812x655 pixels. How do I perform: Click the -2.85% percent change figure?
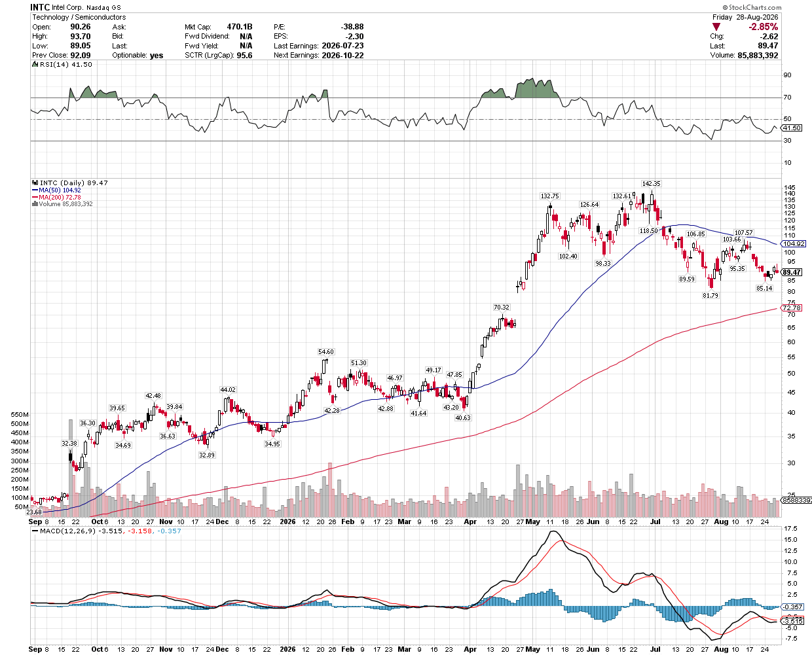[764, 27]
